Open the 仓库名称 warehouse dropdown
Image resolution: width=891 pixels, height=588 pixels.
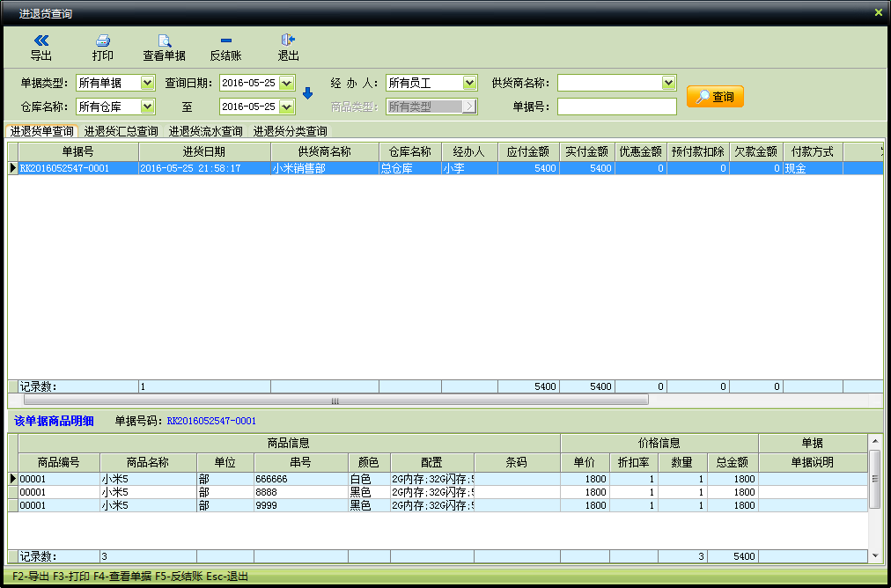tap(147, 107)
